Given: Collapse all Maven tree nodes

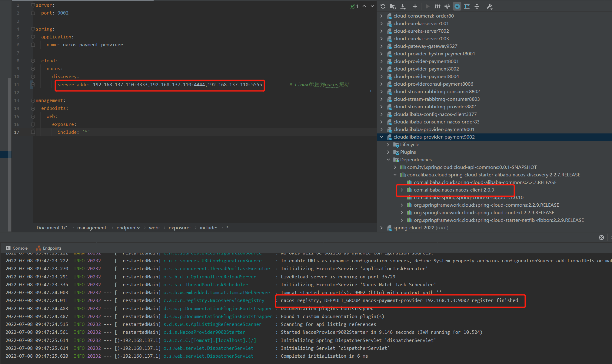Looking at the screenshot, I should point(477,6).
